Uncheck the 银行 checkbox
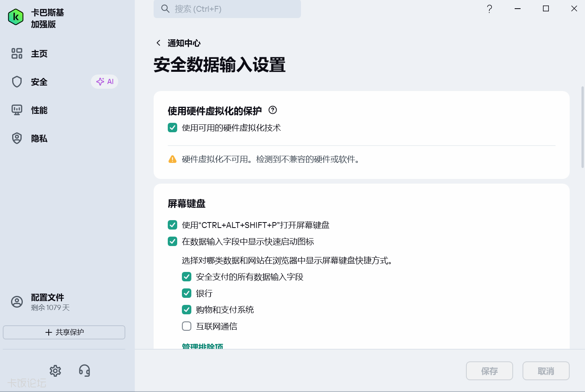 pos(187,293)
